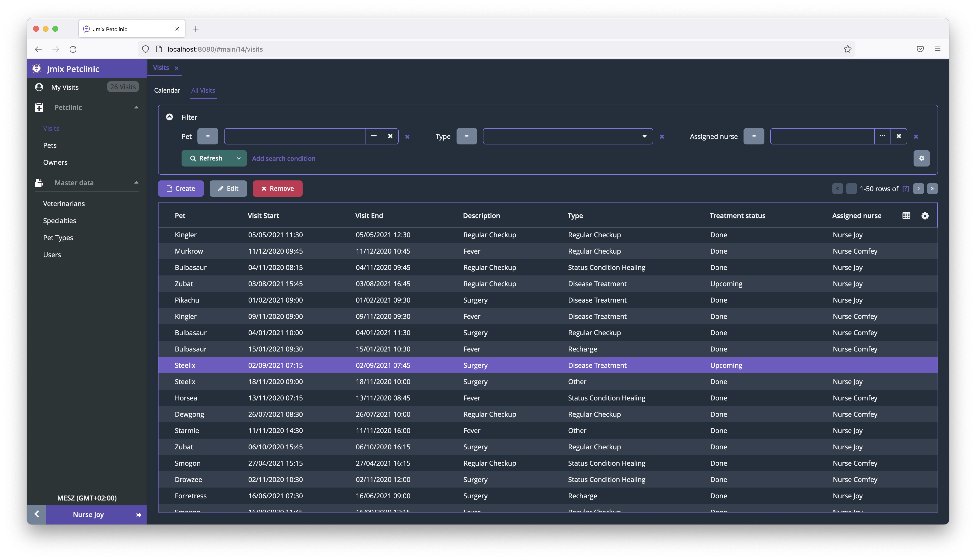Image resolution: width=976 pixels, height=560 pixels.
Task: Click the Assigned nurse picker icon (=)
Action: [753, 136]
